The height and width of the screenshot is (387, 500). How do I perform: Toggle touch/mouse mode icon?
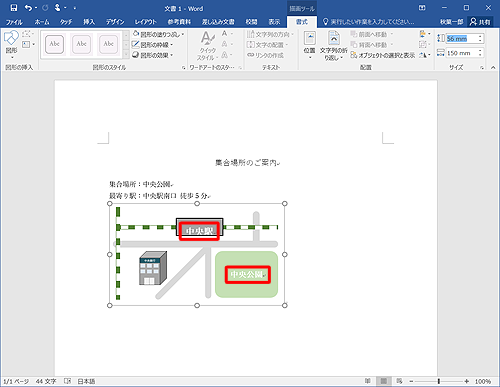pos(58,8)
